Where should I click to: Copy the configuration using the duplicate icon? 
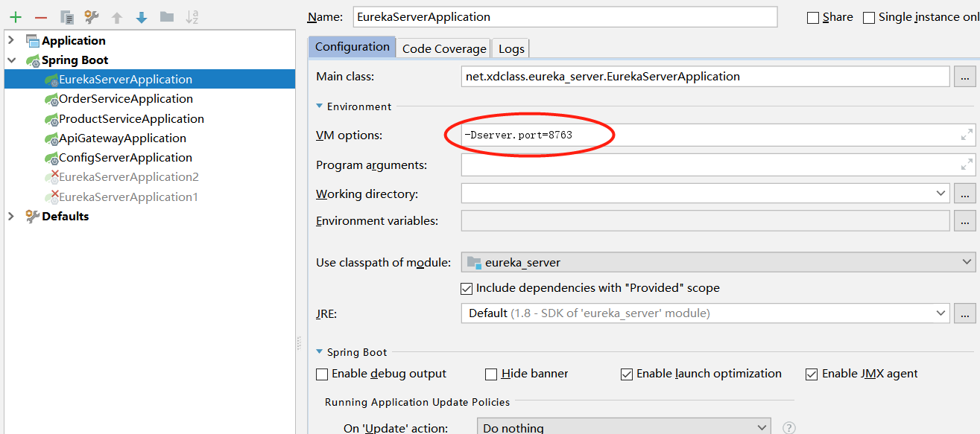coord(67,17)
